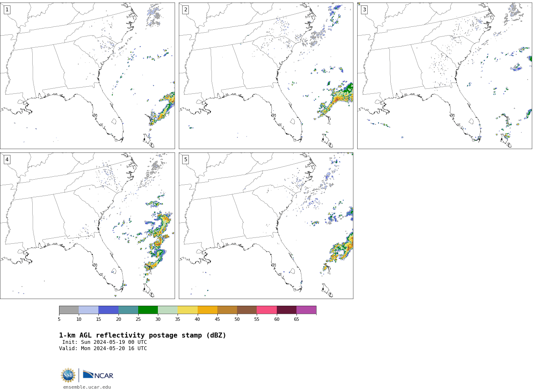Click the purple 65+ dBZ swatch

point(306,310)
